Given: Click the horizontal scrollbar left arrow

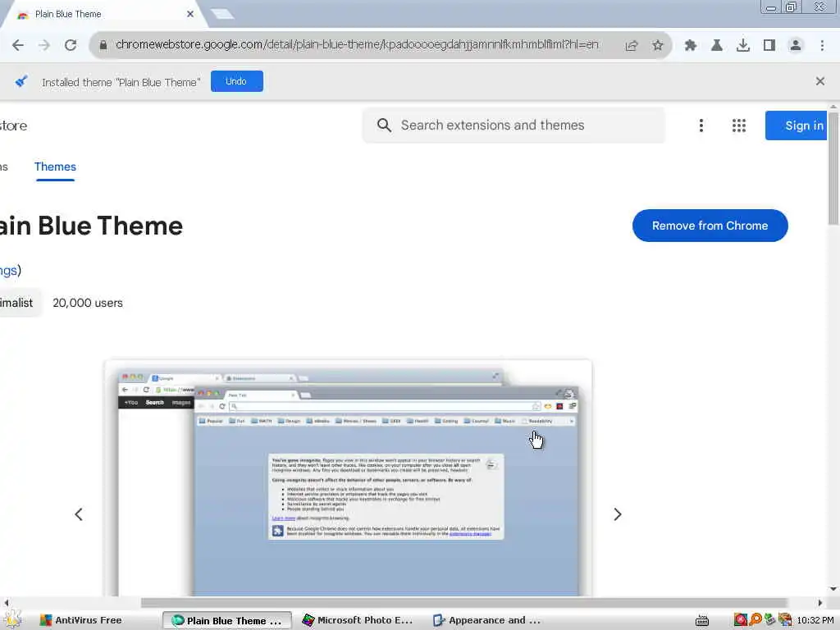Looking at the screenshot, I should [x=6, y=603].
